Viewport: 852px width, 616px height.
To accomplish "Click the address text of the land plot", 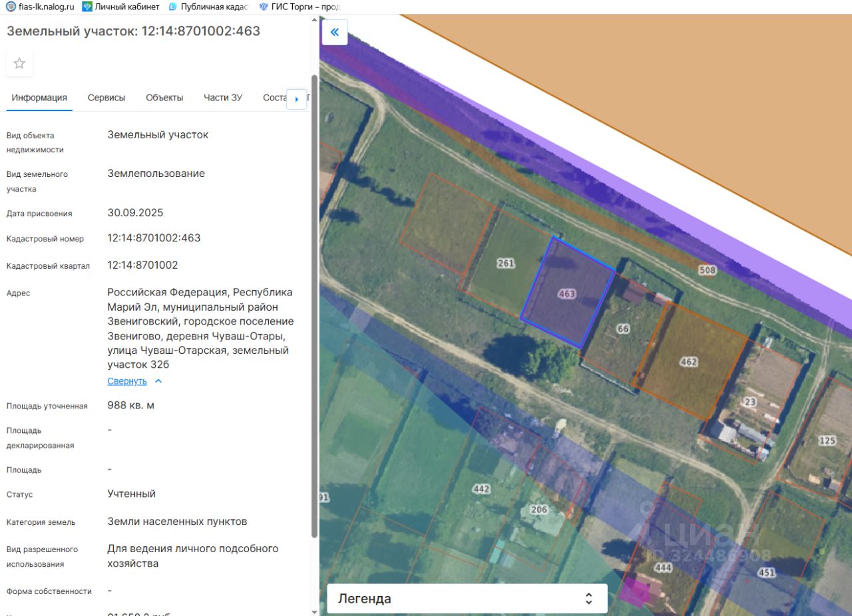I will [x=200, y=329].
